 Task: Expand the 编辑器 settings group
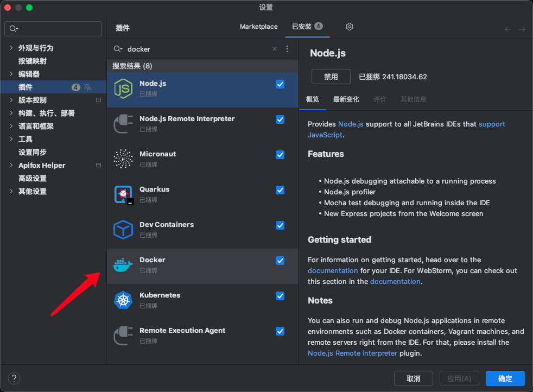11,74
